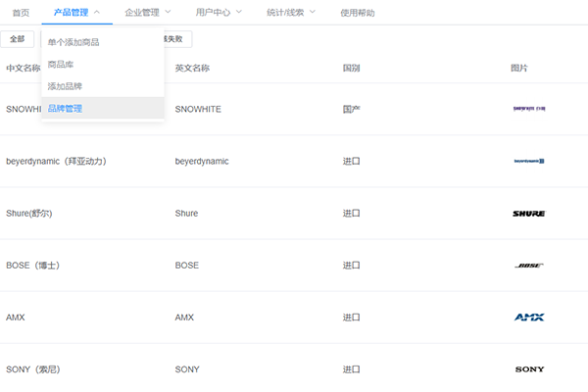This screenshot has height=392, width=588.
Task: Select 进口 in the SONY row
Action: [352, 369]
